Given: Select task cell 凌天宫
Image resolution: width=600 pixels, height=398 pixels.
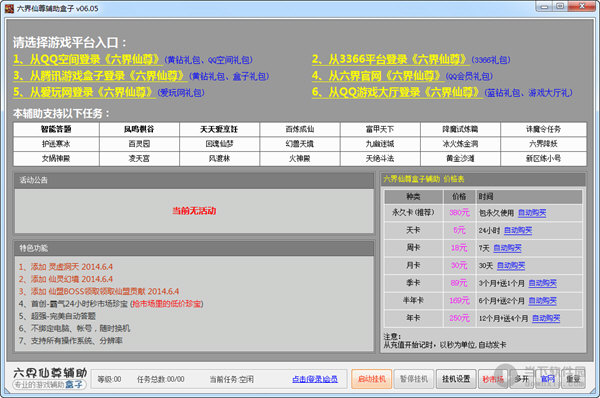Looking at the screenshot, I should tap(139, 158).
